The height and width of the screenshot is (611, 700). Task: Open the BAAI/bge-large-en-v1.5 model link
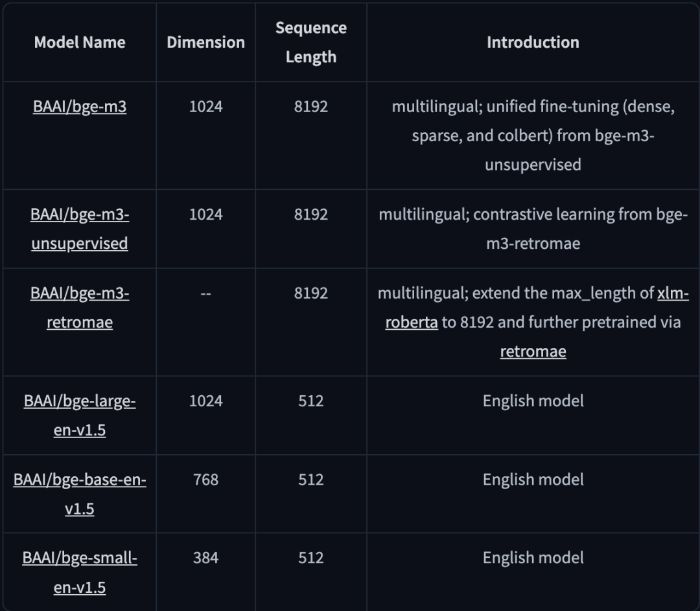(80, 415)
